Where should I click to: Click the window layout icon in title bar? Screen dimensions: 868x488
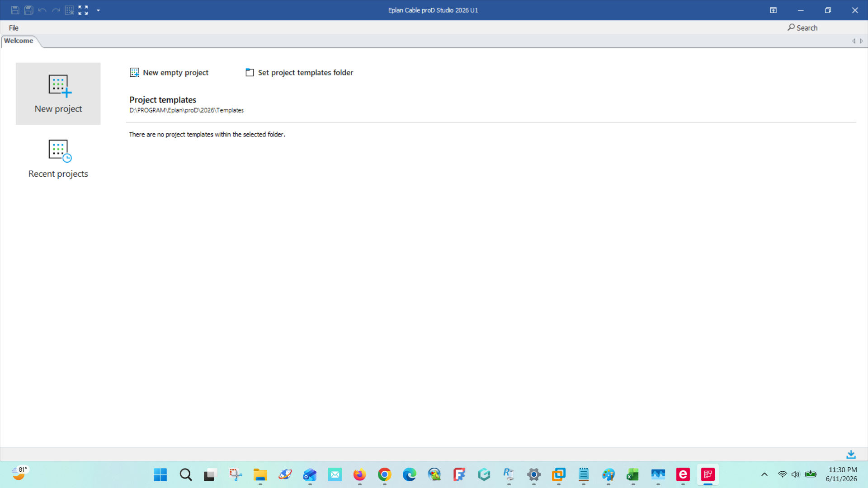(x=773, y=10)
